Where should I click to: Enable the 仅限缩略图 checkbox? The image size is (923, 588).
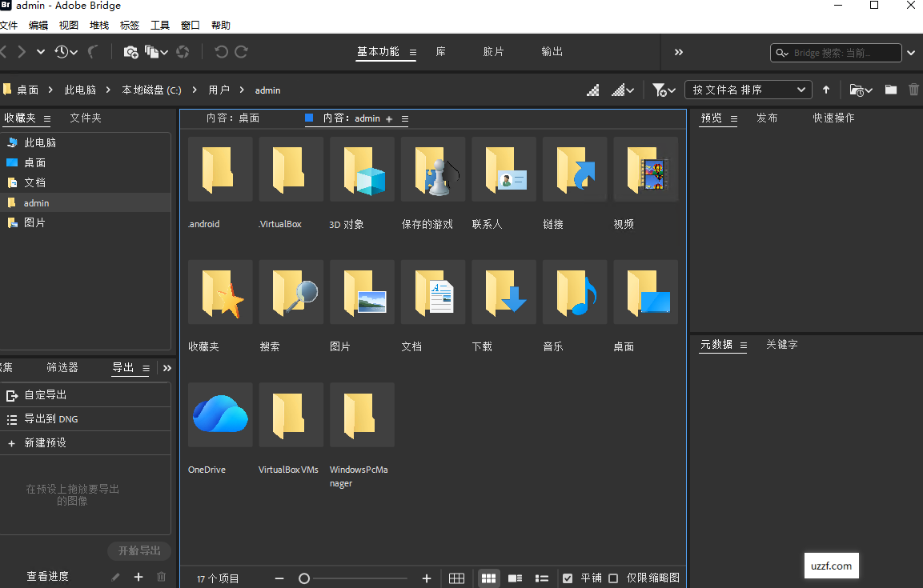coord(613,578)
